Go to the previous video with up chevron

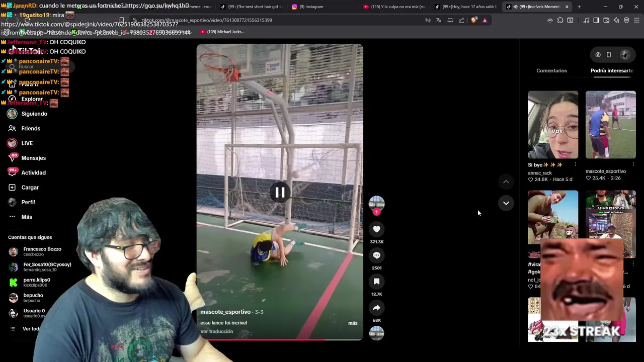pyautogui.click(x=506, y=182)
